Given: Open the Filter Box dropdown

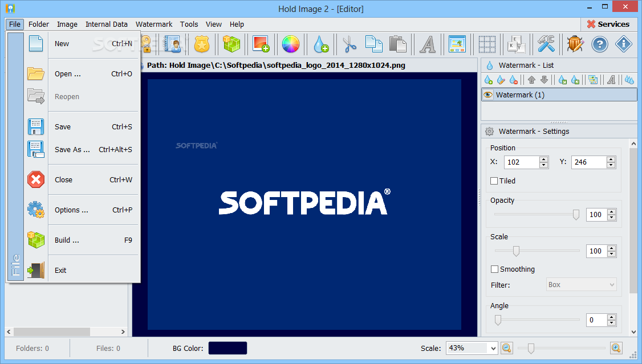Looking at the screenshot, I should [612, 285].
